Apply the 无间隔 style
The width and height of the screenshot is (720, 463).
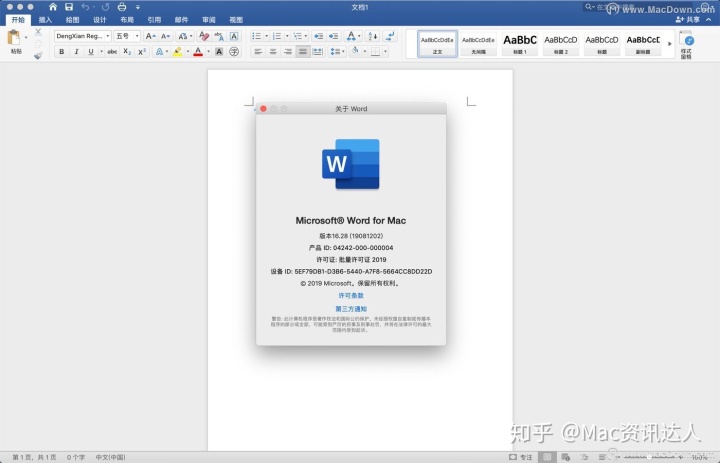[478, 44]
